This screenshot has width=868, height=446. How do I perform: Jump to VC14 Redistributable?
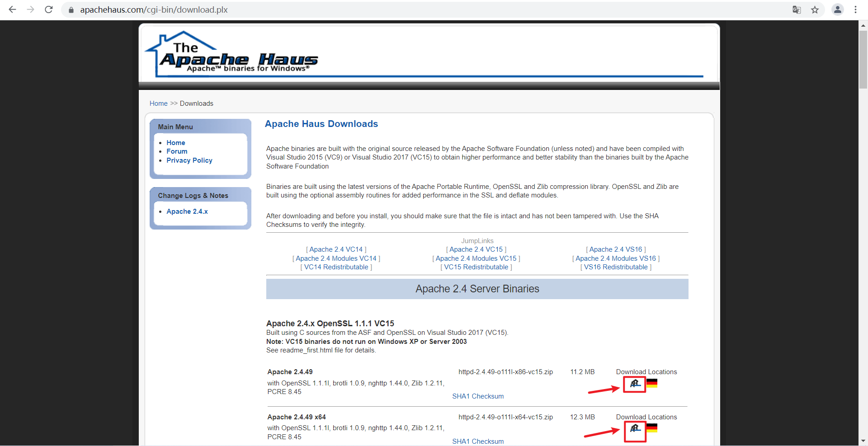(336, 267)
